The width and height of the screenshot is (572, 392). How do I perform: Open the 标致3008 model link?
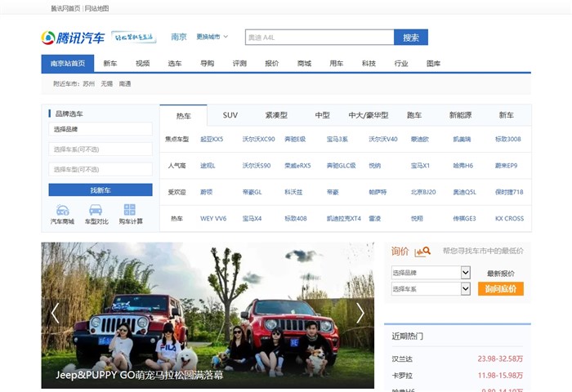pos(507,139)
